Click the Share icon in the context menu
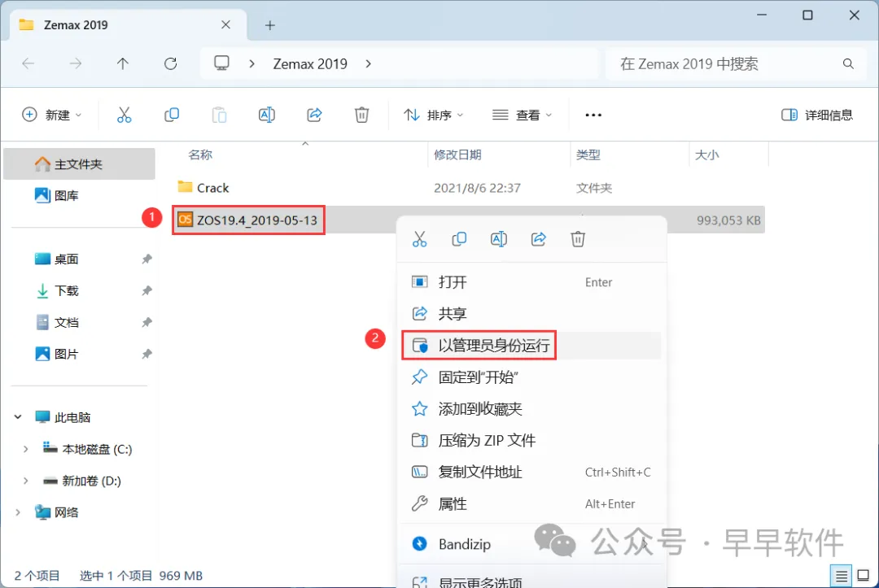 click(x=539, y=239)
